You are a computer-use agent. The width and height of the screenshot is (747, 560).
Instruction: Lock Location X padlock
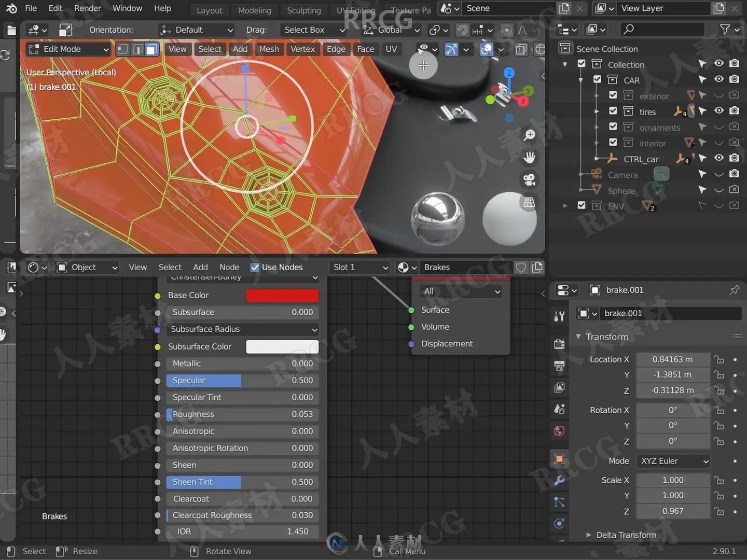pyautogui.click(x=718, y=359)
